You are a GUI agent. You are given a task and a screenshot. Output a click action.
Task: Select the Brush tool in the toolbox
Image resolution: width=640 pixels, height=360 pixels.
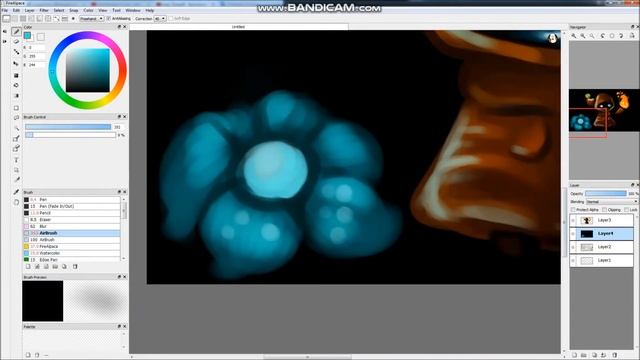click(16, 31)
